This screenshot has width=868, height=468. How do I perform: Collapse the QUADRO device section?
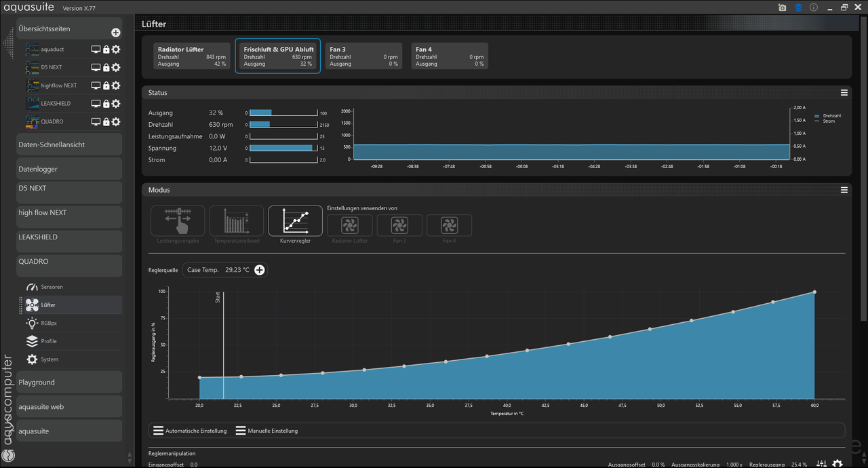[x=68, y=265]
